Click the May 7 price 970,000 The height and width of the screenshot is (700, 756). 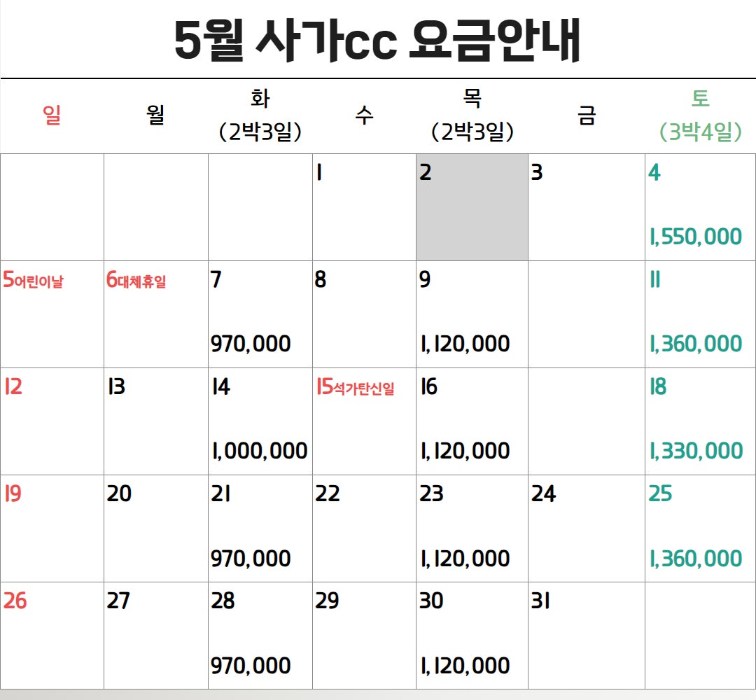(251, 344)
